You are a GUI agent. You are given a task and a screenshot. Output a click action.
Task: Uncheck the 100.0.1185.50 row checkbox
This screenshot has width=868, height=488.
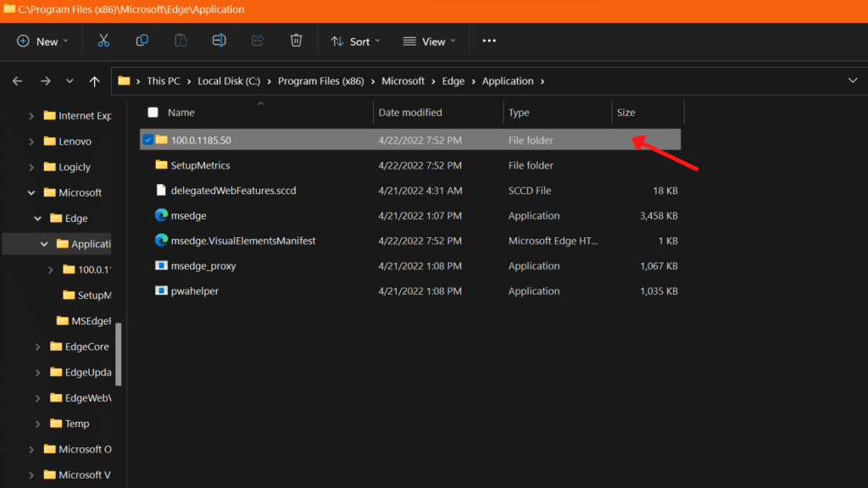(x=147, y=140)
